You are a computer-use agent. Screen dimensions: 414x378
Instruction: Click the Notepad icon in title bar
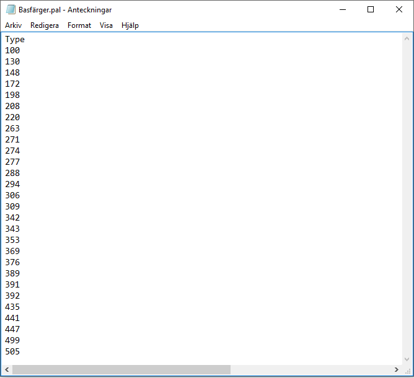pyautogui.click(x=11, y=10)
